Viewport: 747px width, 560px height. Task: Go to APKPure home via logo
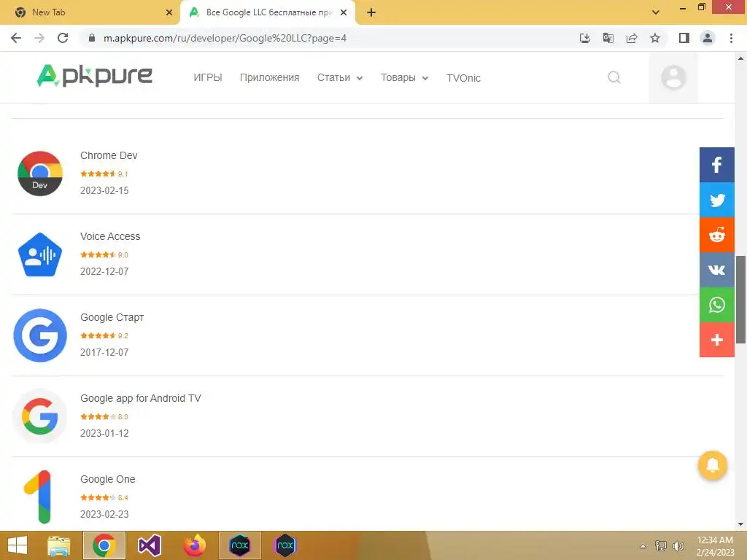[94, 76]
